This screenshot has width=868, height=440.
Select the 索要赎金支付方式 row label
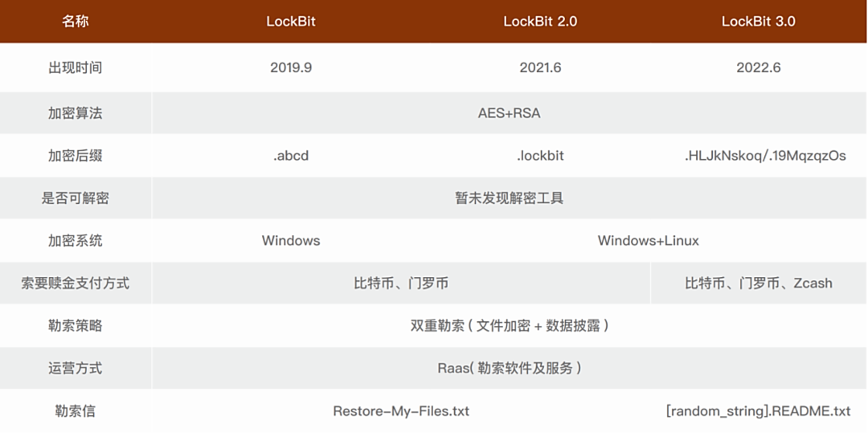tap(75, 283)
